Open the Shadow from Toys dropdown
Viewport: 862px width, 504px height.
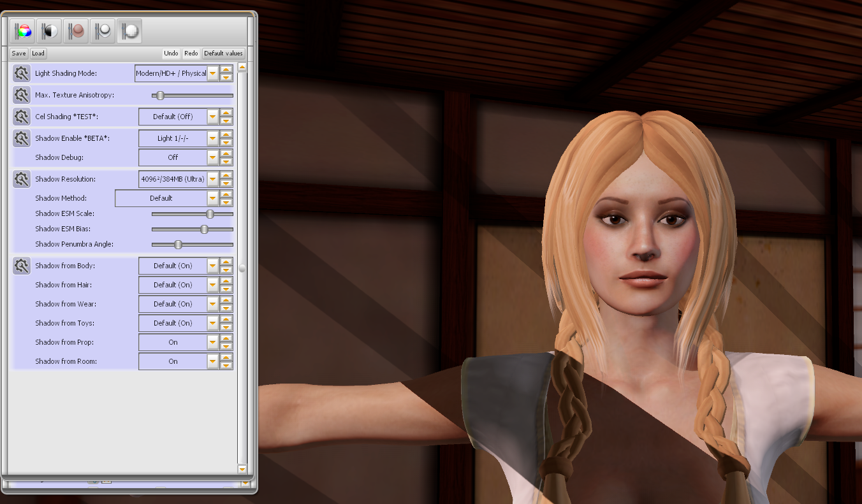click(x=213, y=323)
